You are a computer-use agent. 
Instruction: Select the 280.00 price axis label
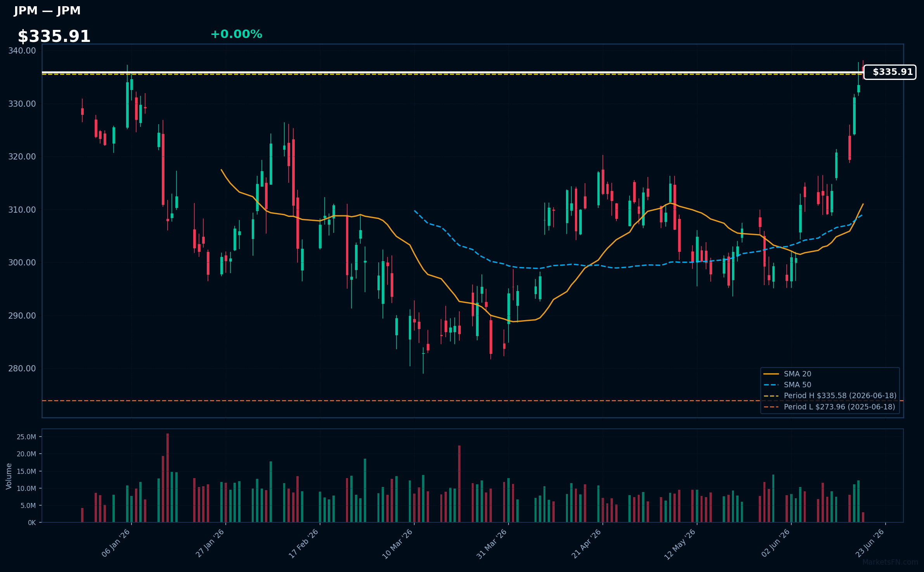click(22, 369)
